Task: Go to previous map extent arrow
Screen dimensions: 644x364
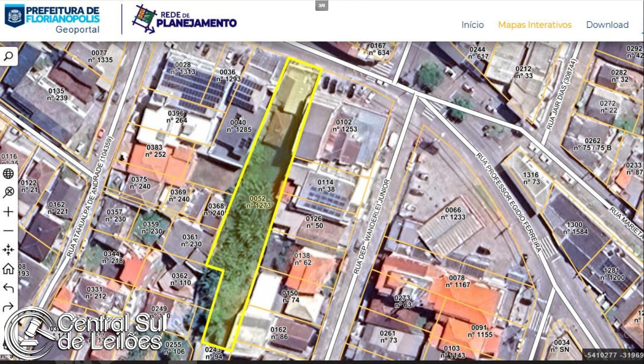Action: coord(8,288)
